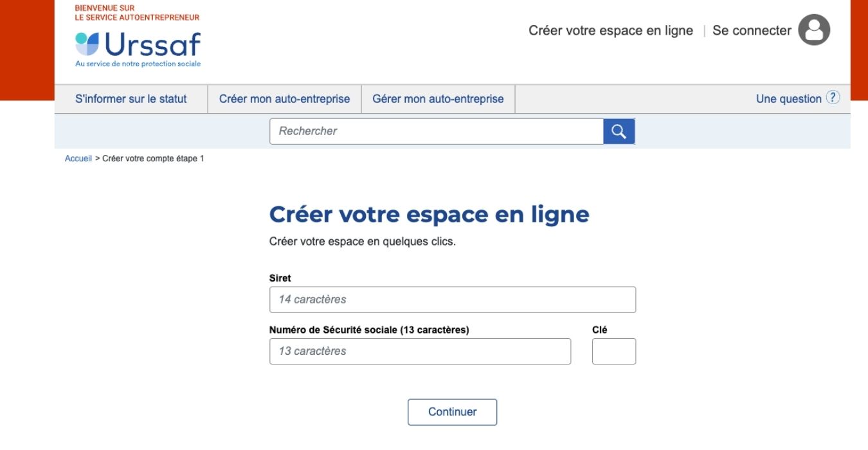This screenshot has height=450, width=868.
Task: Open the 'S'informer sur le statut' menu
Action: click(x=131, y=98)
